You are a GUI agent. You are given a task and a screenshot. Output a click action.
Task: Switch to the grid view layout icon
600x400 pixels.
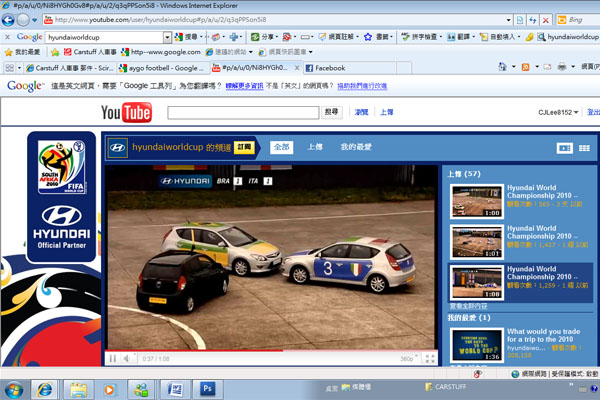[x=583, y=148]
